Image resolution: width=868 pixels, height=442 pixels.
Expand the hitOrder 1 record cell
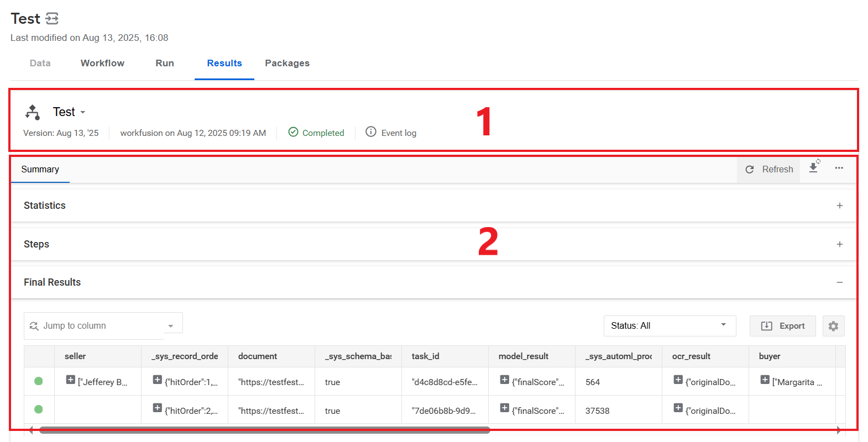pos(158,380)
